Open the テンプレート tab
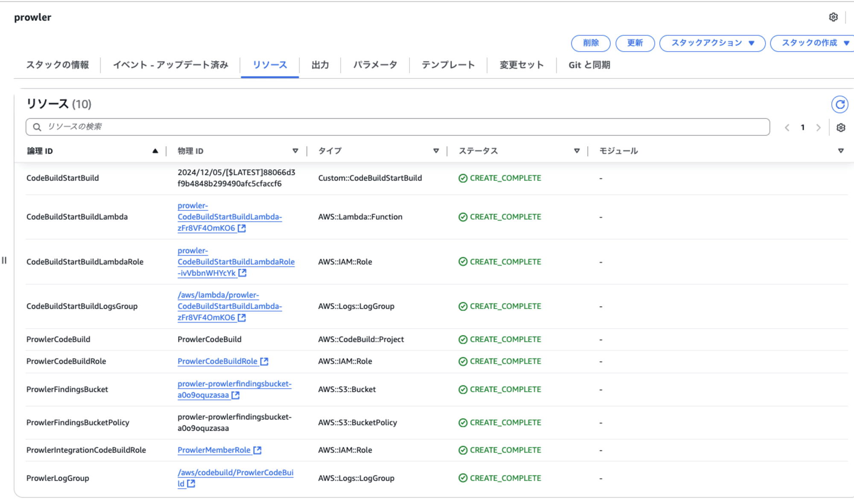The width and height of the screenshot is (854, 504). pos(448,65)
